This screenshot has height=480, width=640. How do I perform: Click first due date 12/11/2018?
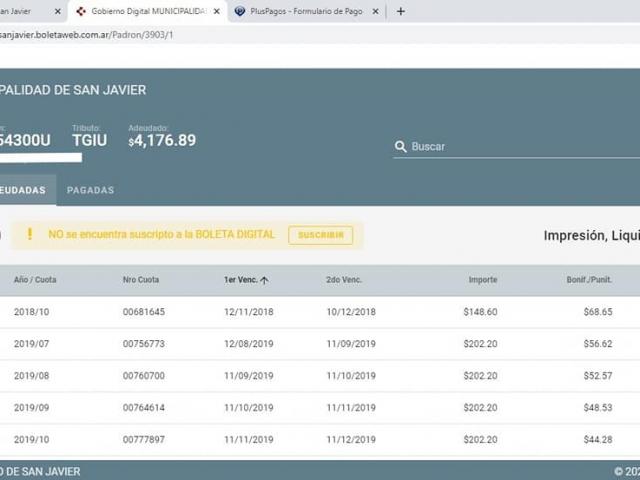pyautogui.click(x=249, y=312)
